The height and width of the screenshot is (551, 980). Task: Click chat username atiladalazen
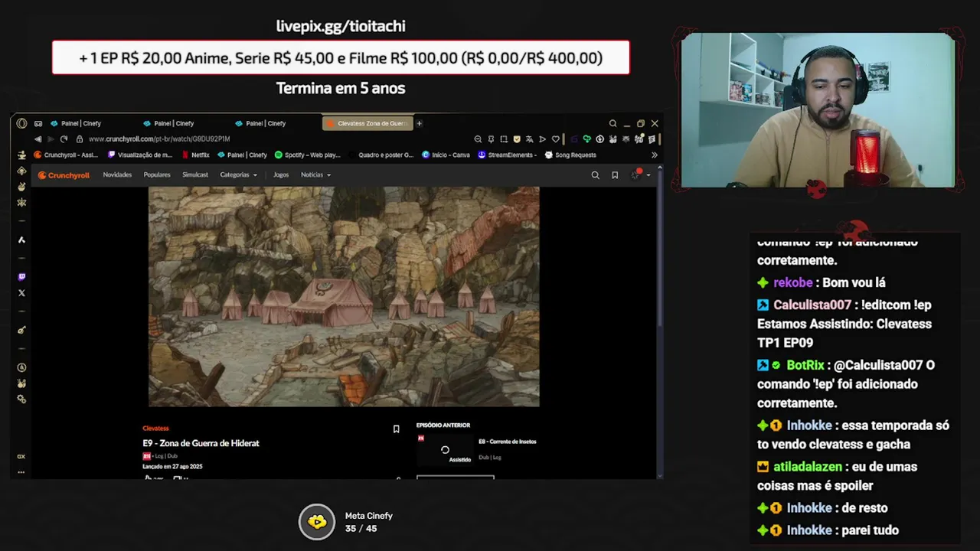(x=808, y=466)
